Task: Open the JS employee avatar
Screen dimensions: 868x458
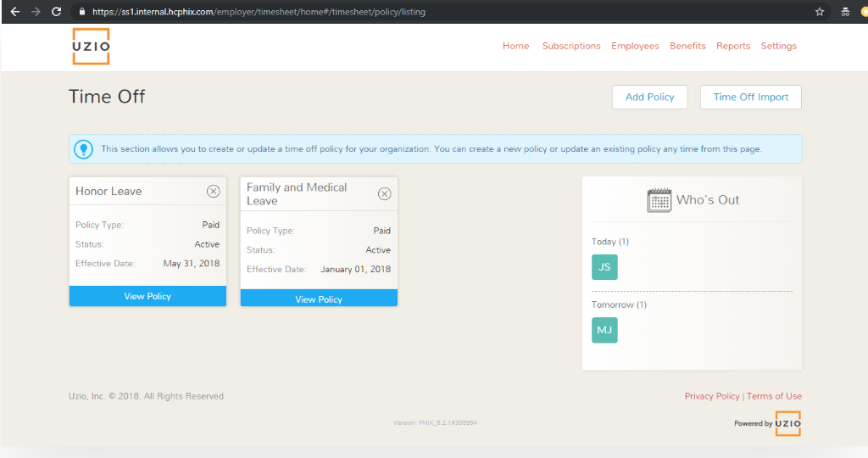Action: [x=604, y=267]
